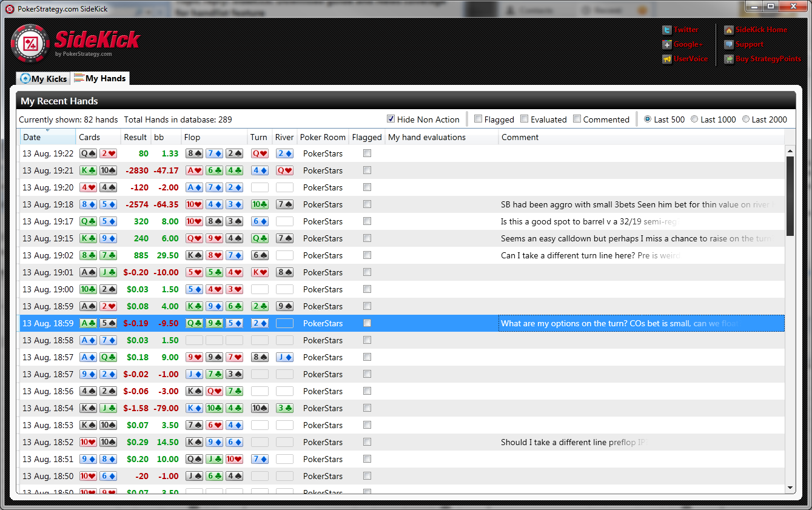Open the UserVoice link

[x=691, y=59]
